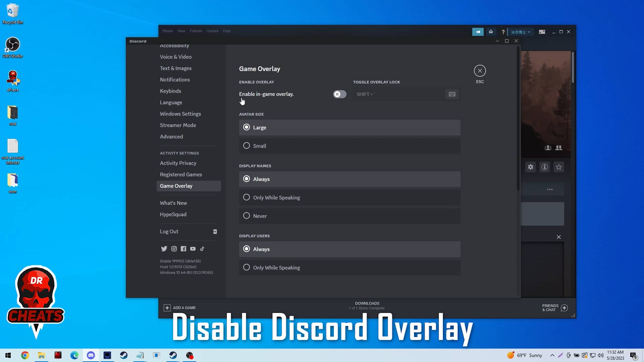Open Discord's TikTok icon

202,249
